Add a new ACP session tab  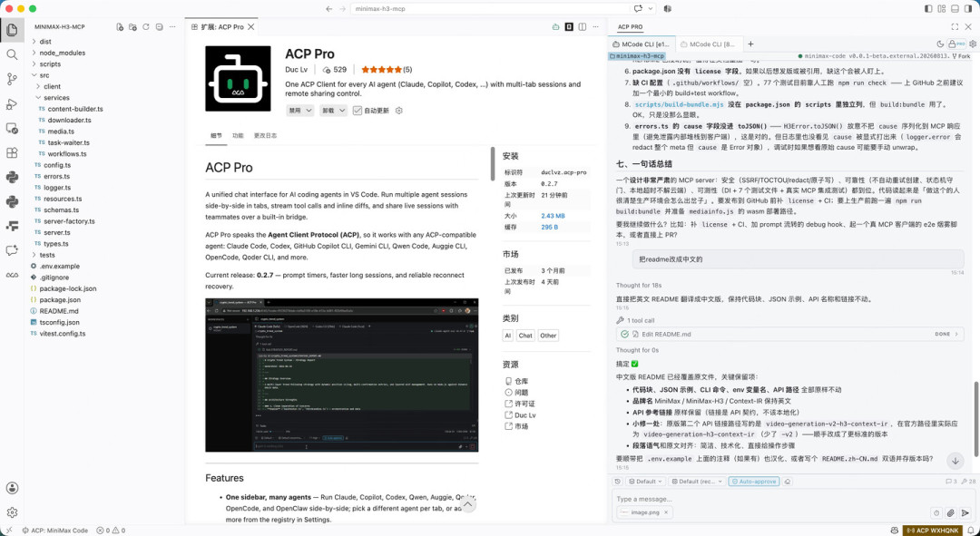pos(750,44)
